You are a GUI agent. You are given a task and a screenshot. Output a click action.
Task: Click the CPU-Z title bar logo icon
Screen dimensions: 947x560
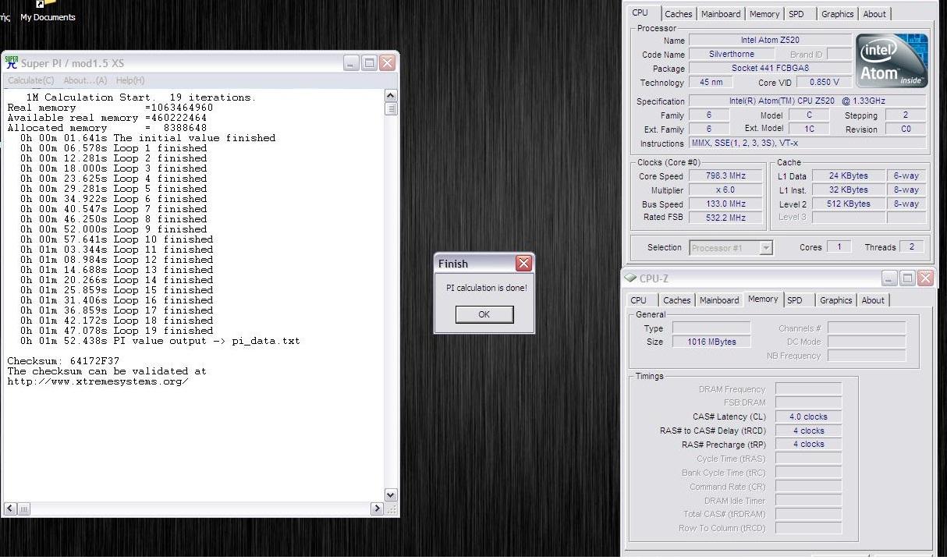click(630, 278)
